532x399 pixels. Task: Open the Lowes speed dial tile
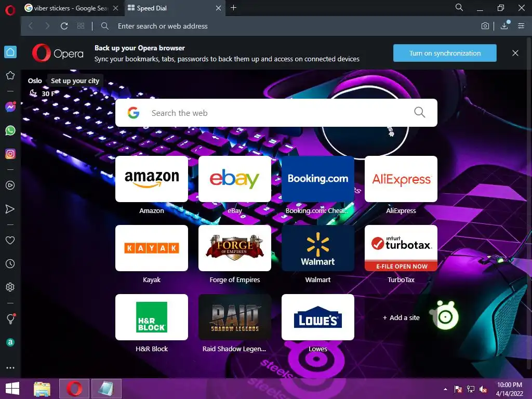tap(318, 317)
